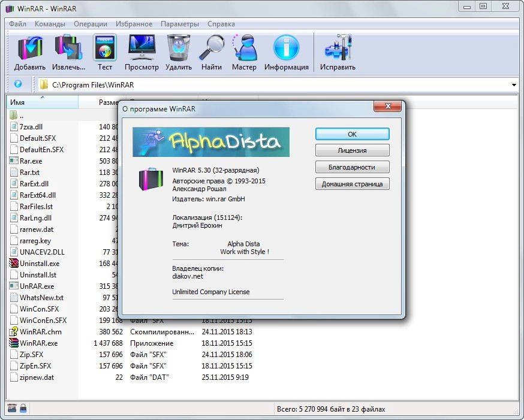
Task: Open the Параметры menu
Action: (x=180, y=24)
